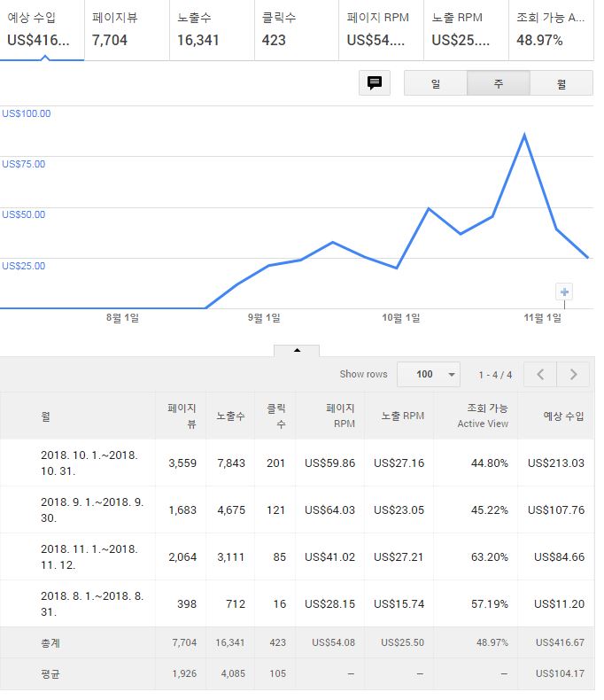This screenshot has width=604, height=700.
Task: Select the 페이지뷰 metric tab
Action: point(127,29)
